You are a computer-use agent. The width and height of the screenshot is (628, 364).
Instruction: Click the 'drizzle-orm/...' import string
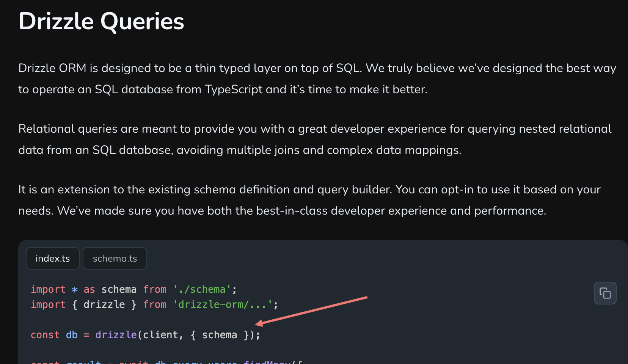223,304
